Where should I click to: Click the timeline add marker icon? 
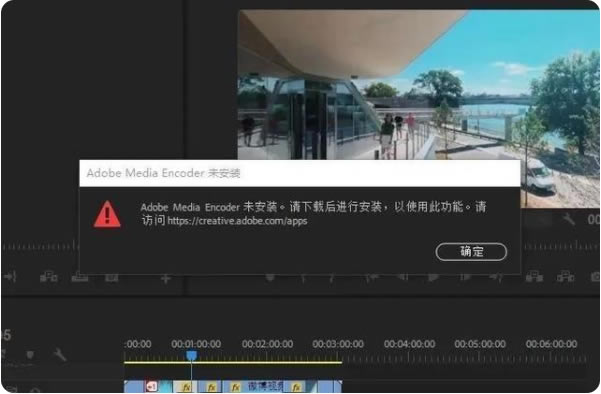(x=30, y=355)
